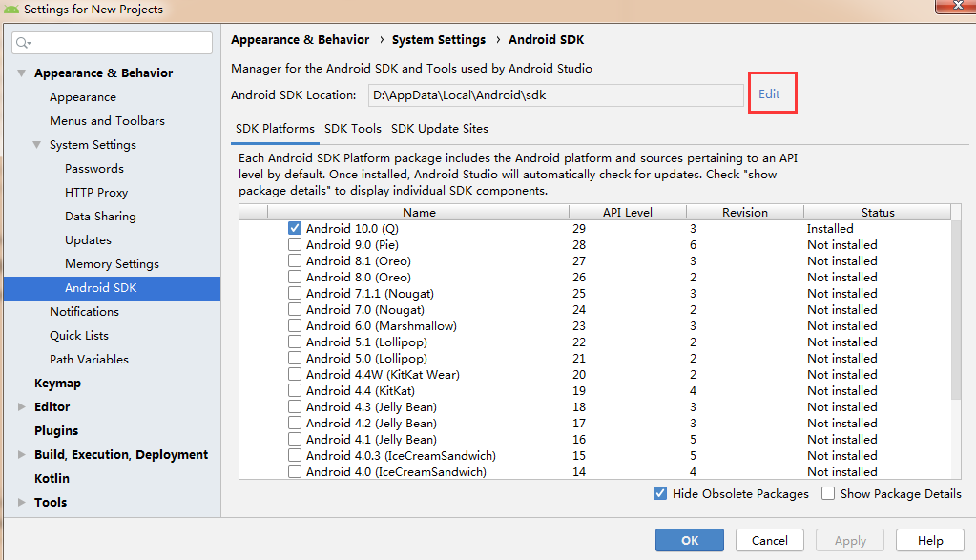Image resolution: width=976 pixels, height=560 pixels.
Task: Click the Android robot icon in title bar
Action: click(10, 8)
